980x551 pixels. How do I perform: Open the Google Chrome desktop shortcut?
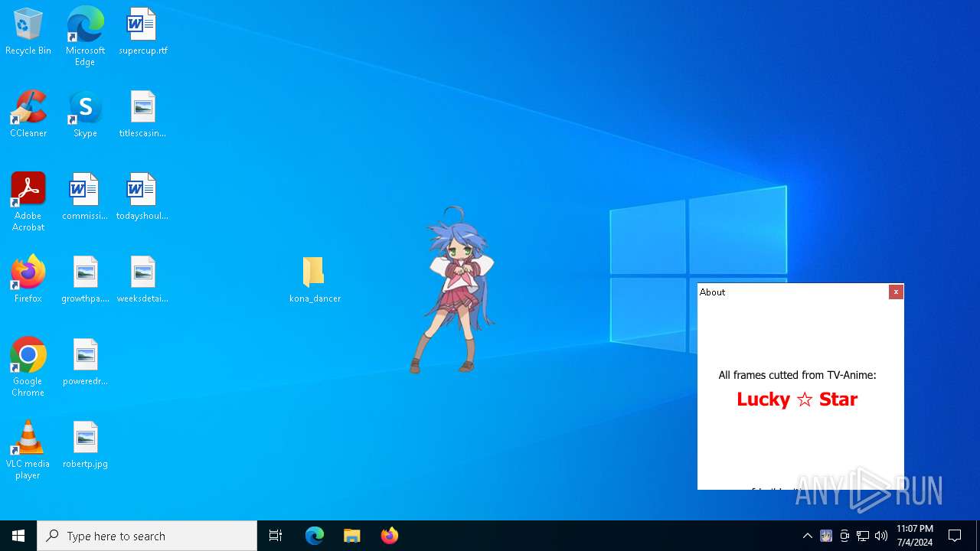coord(28,367)
